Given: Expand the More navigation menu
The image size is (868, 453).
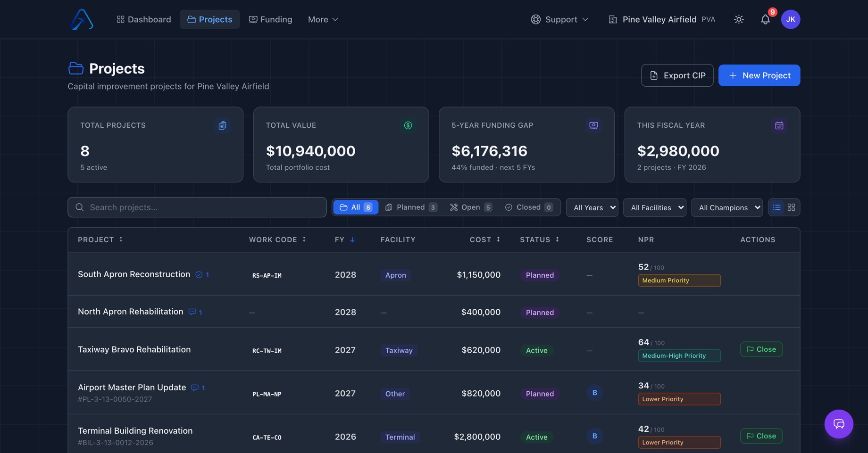Looking at the screenshot, I should 323,19.
